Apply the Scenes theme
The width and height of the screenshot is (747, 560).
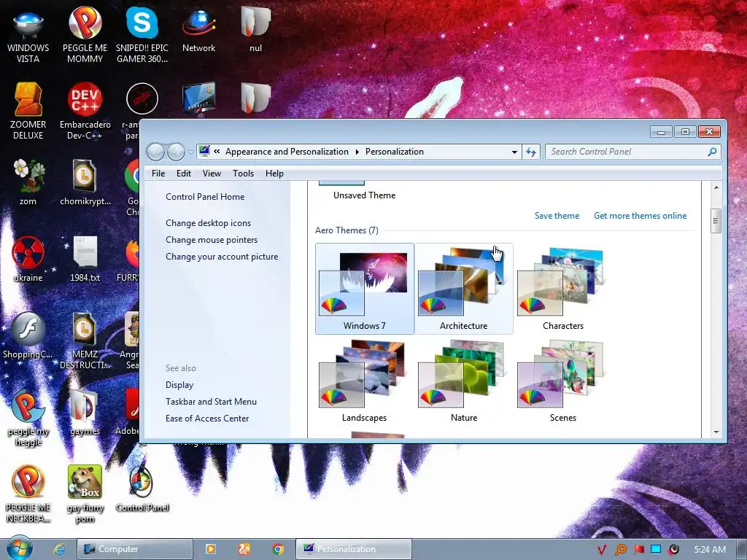[x=562, y=381]
